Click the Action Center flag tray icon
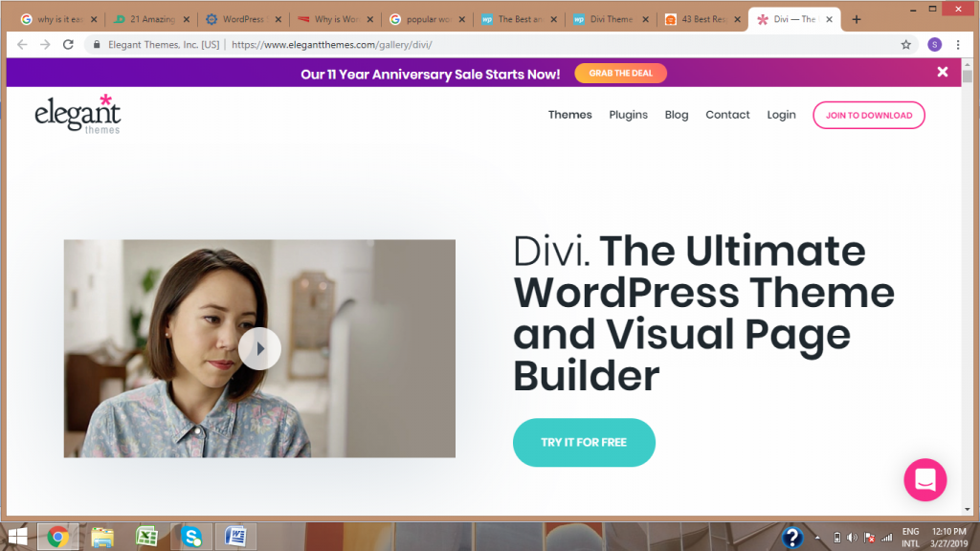Viewport: 980px width, 551px height. [x=869, y=538]
